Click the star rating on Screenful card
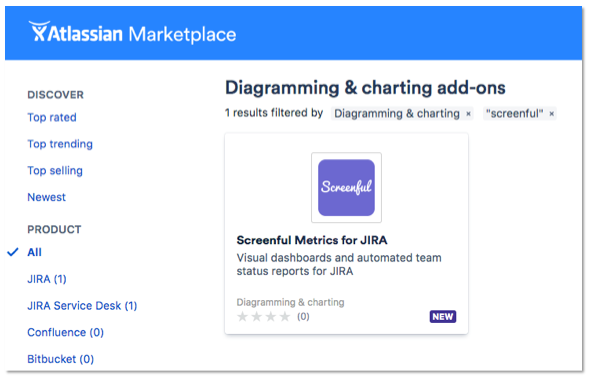Viewport: 590px width, 379px height. [264, 317]
